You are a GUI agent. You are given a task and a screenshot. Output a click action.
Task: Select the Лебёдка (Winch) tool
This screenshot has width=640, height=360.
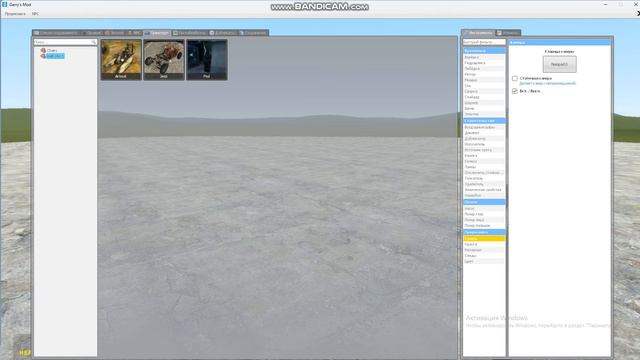click(484, 69)
